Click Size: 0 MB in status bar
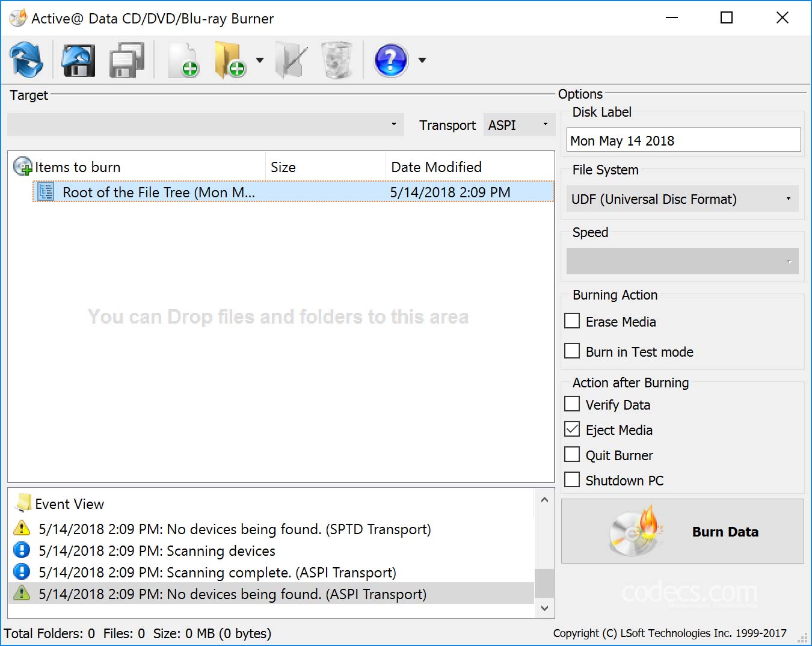Screen dimensions: 812x646 (212, 633)
